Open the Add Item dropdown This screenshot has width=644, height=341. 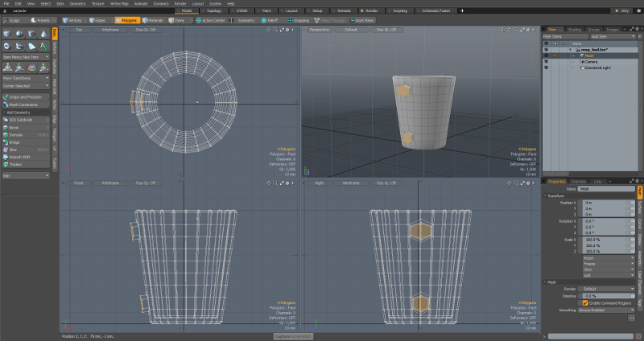(x=610, y=36)
